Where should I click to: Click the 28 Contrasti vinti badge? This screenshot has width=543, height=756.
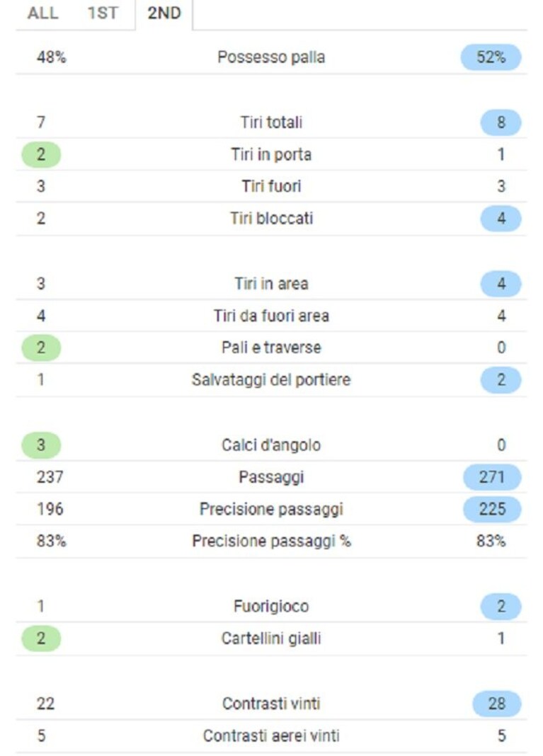tap(497, 704)
